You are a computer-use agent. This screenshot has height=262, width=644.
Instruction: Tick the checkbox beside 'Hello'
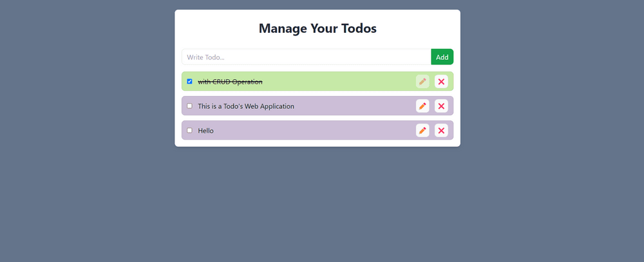pyautogui.click(x=189, y=130)
